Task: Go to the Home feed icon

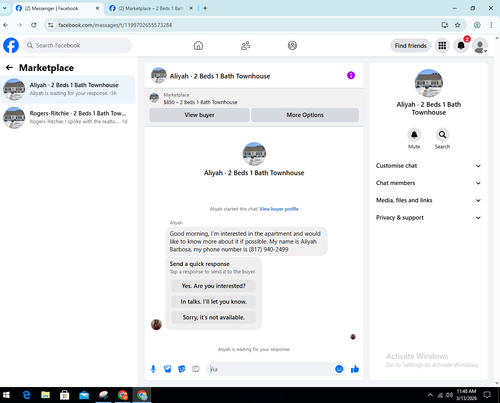Action: (198, 45)
